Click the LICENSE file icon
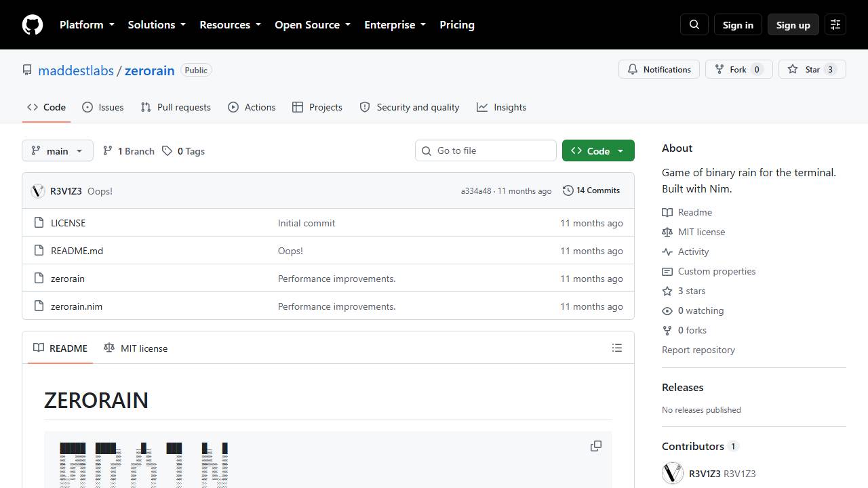The height and width of the screenshot is (488, 868). pyautogui.click(x=39, y=223)
